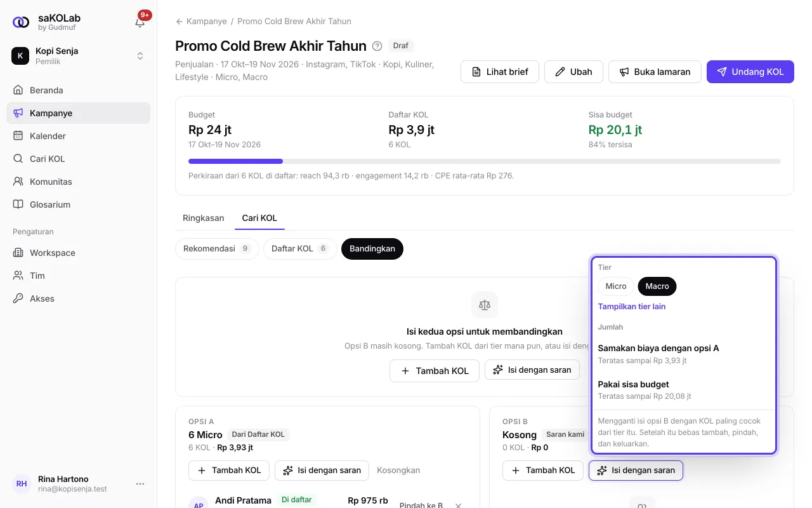812x508 pixels.
Task: Click Tambah KOL in comparison empty state
Action: (434, 370)
